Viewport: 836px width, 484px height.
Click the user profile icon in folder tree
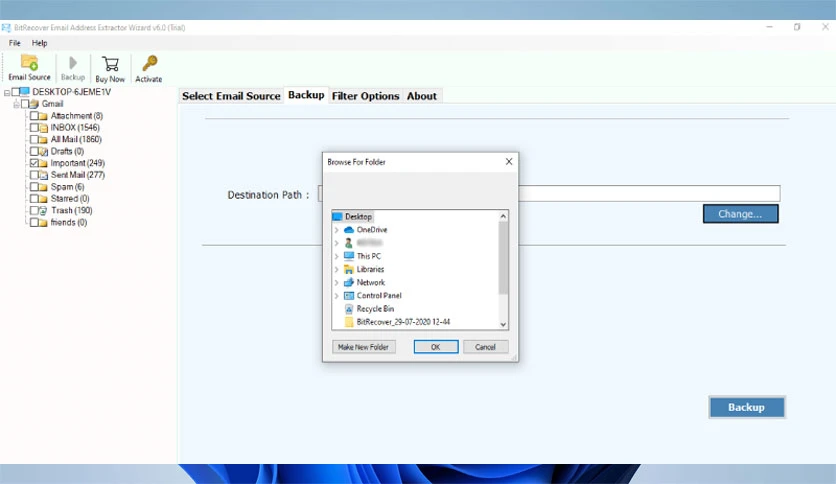click(x=349, y=243)
